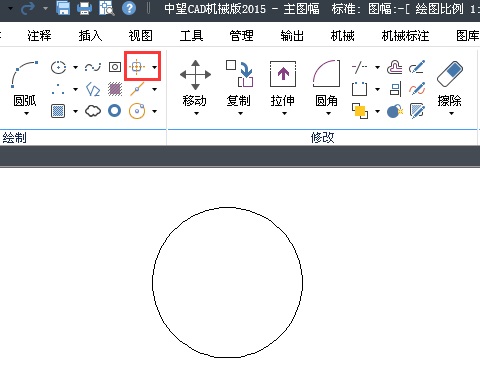
Task: Open the Fillet (圆角) dropdown arrow
Action: point(328,114)
